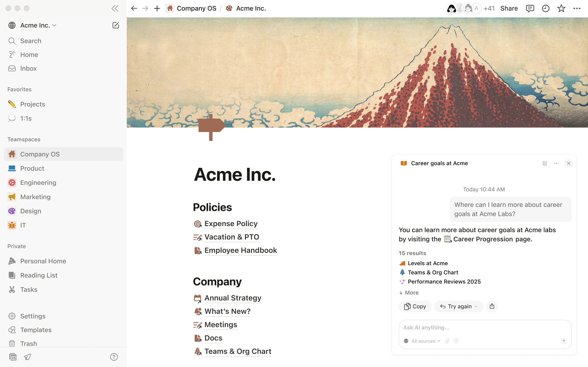588x367 pixels.
Task: Open page comments from the top bar
Action: pyautogui.click(x=530, y=8)
